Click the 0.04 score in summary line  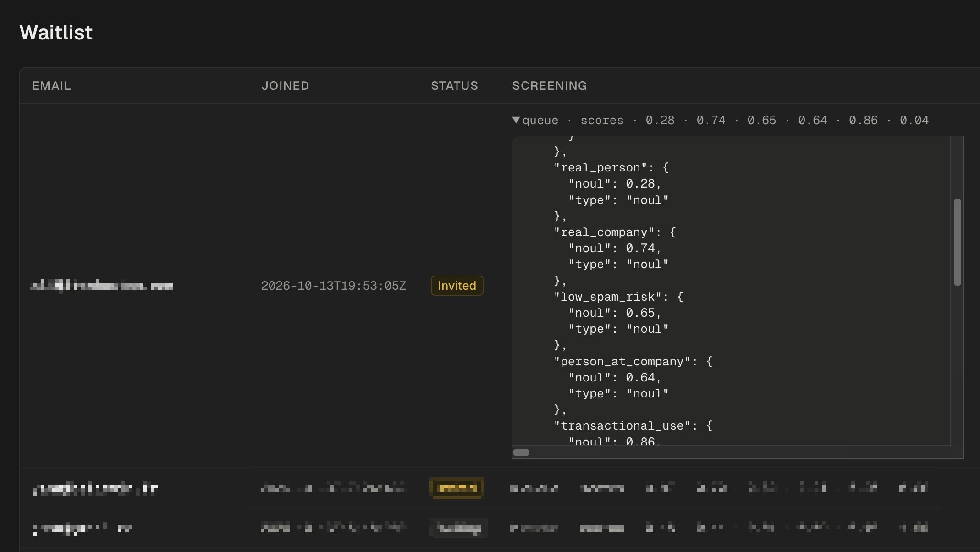914,120
